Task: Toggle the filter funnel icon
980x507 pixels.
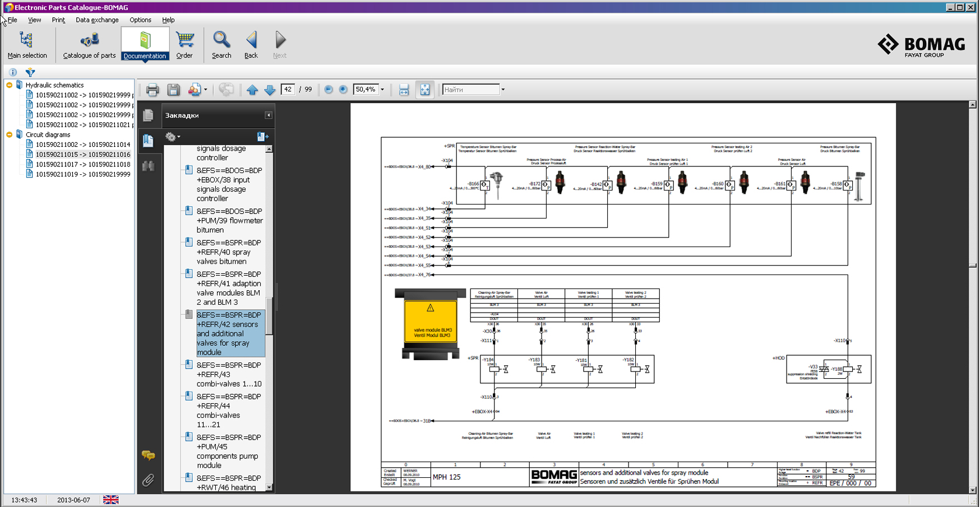Action: pyautogui.click(x=30, y=72)
